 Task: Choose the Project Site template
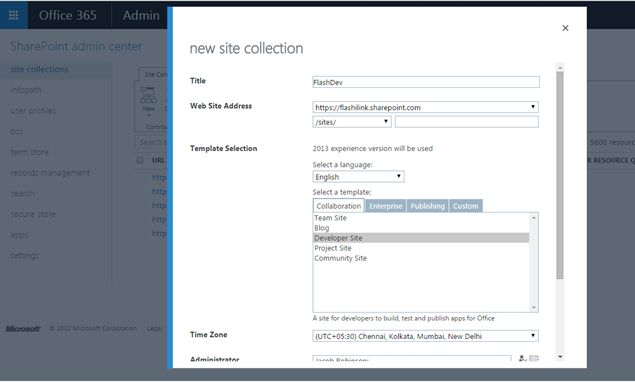pos(421,248)
